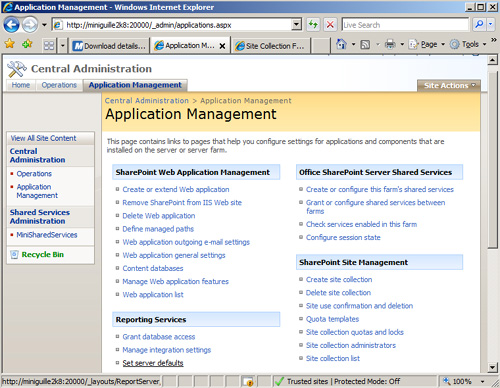Viewport: 500px width, 388px height.
Task: Open the Recycle Bin link
Action: [x=43, y=255]
